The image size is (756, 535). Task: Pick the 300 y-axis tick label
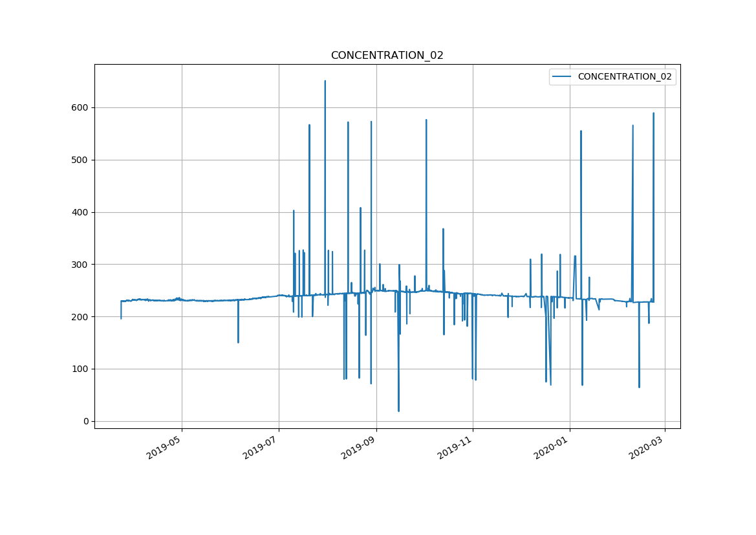(80, 265)
